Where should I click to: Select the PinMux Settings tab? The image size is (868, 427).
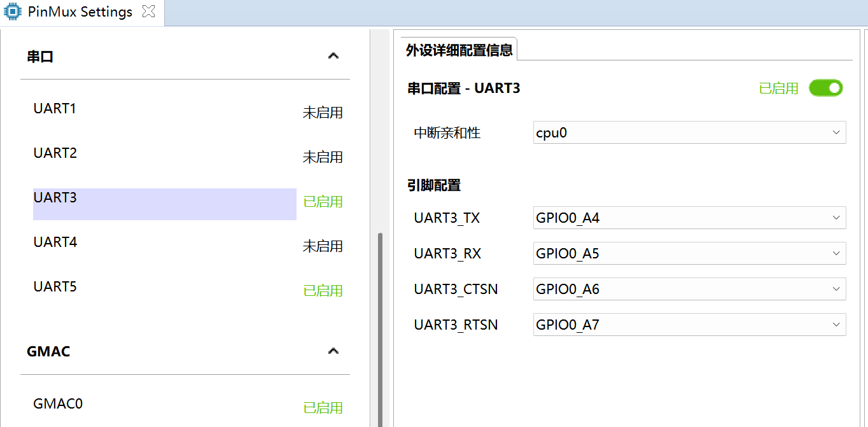pyautogui.click(x=81, y=12)
